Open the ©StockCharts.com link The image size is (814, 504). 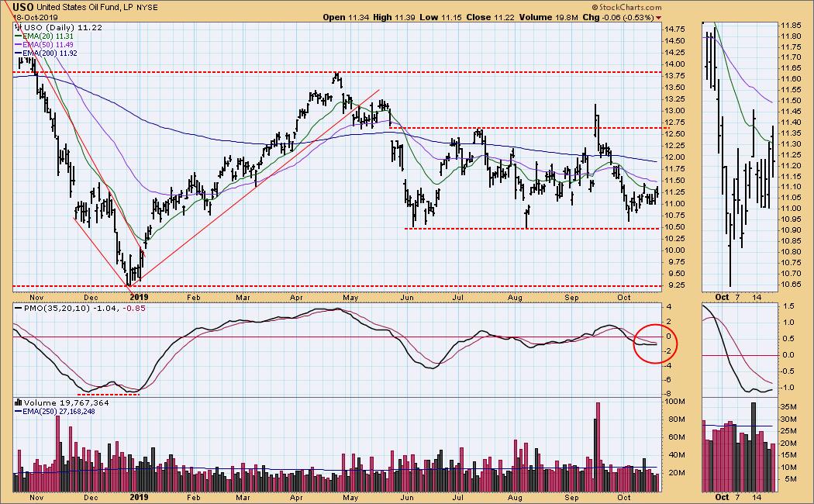tap(626, 7)
